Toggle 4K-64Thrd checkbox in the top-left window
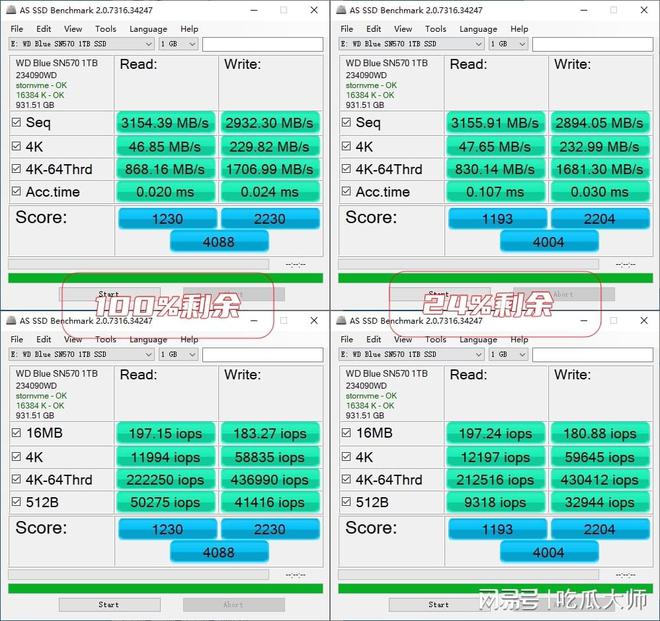The image size is (660, 621). pos(16,169)
